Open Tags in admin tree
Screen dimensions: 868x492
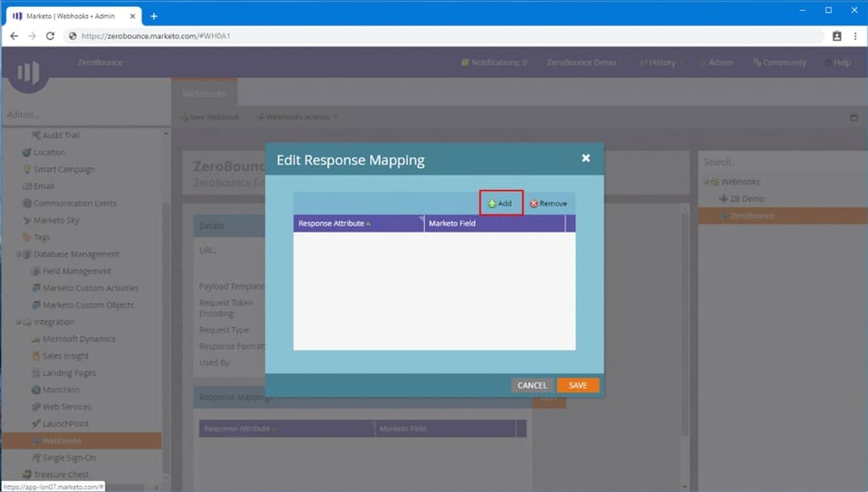click(36, 238)
